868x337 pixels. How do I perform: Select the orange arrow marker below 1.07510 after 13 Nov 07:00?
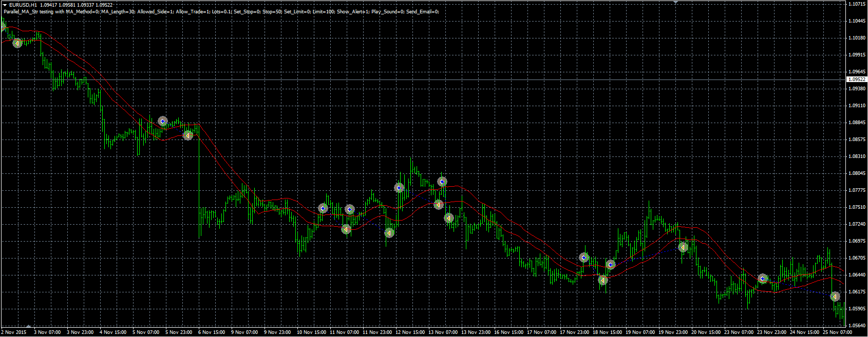tap(449, 218)
